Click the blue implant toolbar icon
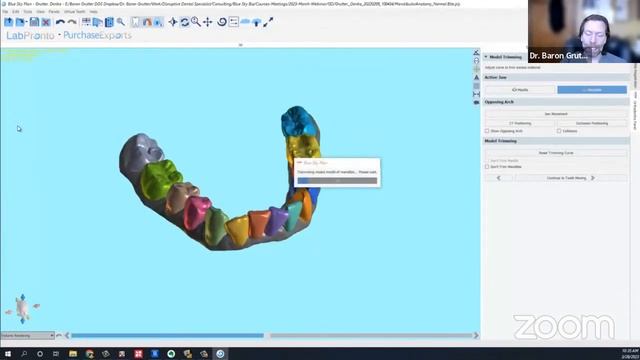640x360 pixels. [x=158, y=22]
